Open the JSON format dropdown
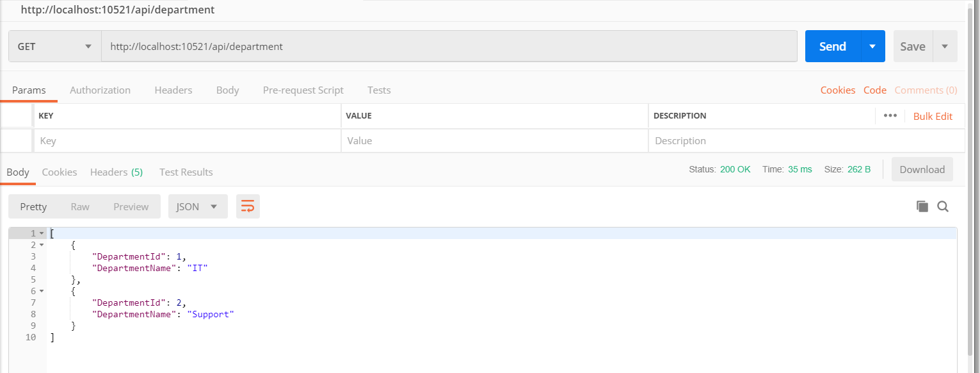The image size is (980, 373). coord(198,206)
